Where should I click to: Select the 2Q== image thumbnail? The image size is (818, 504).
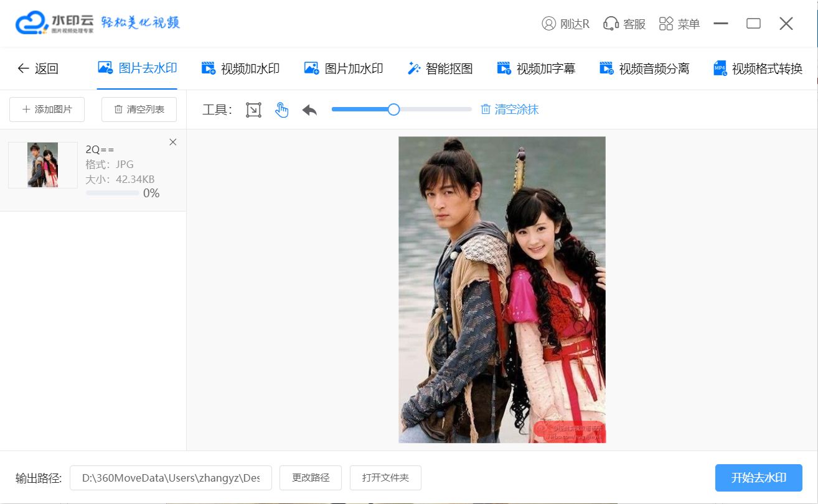click(x=43, y=165)
